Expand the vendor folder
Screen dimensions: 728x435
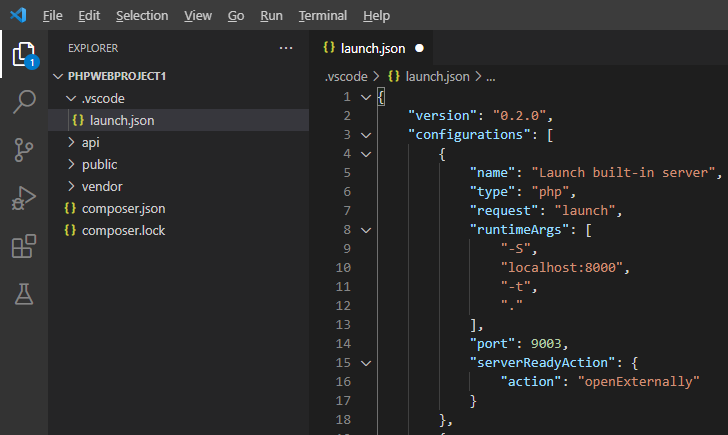tap(71, 186)
